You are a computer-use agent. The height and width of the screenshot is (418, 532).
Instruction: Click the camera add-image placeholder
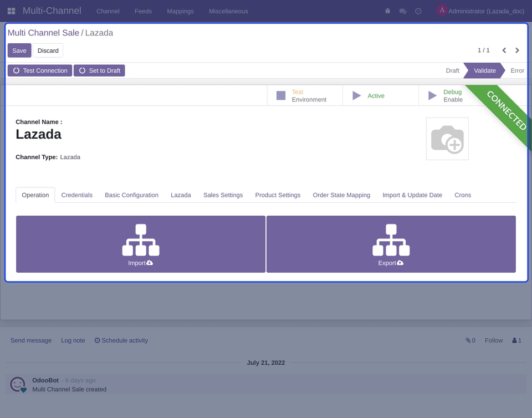447,139
